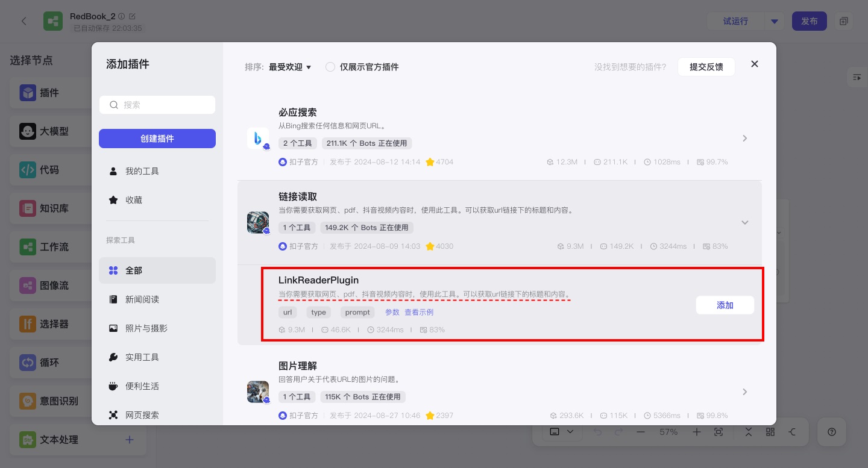The width and height of the screenshot is (868, 468).
Task: Click the url parameter tag
Action: (x=288, y=312)
